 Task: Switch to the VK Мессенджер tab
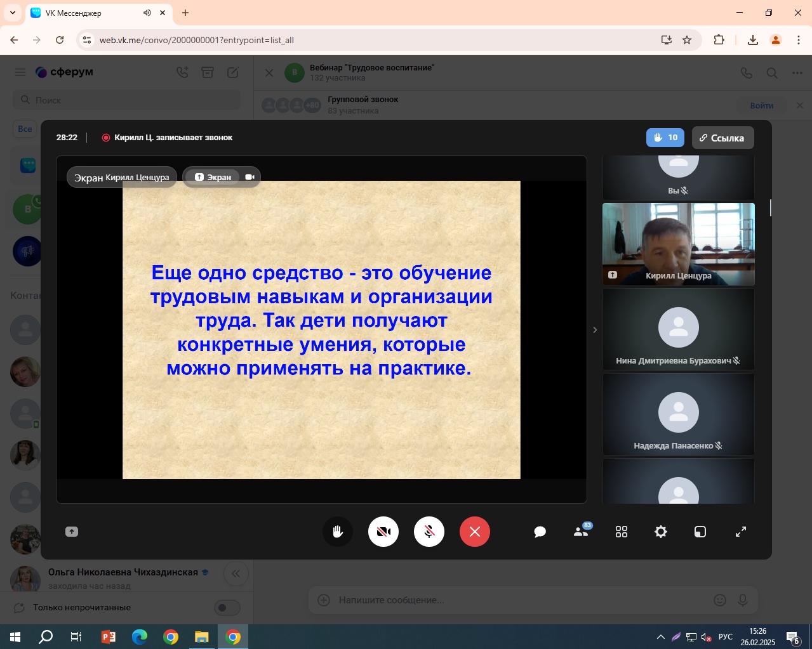(95, 13)
